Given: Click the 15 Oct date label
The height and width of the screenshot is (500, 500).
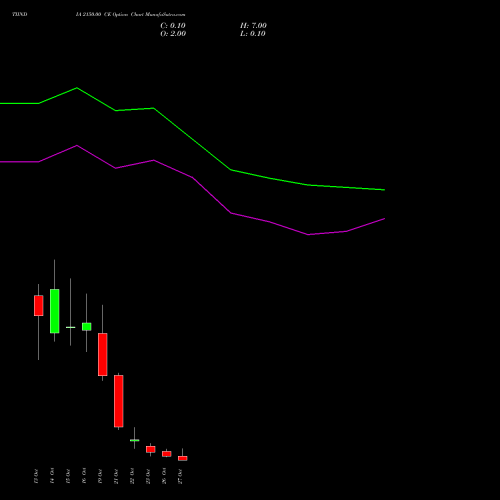Looking at the screenshot, I should coord(68,476).
